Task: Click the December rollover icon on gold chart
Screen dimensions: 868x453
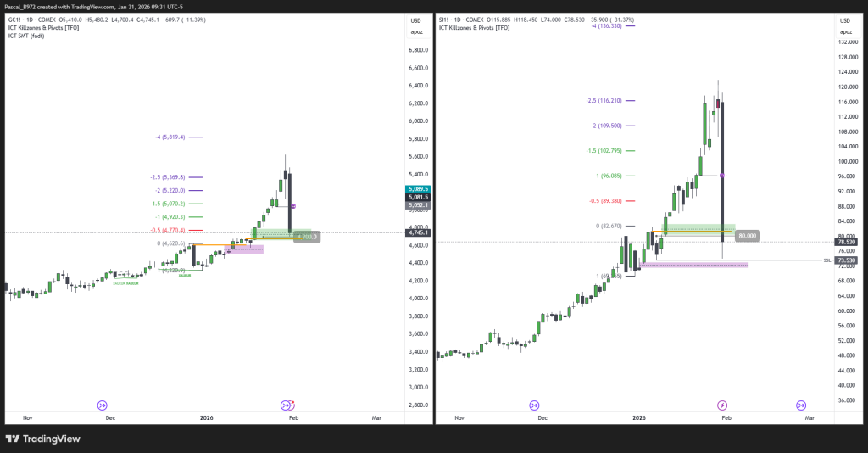Action: 103,405
